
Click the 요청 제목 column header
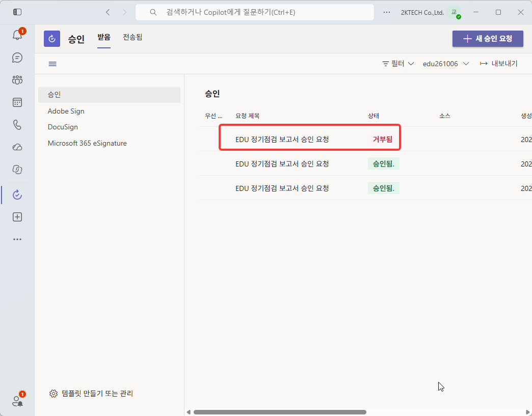coord(247,116)
